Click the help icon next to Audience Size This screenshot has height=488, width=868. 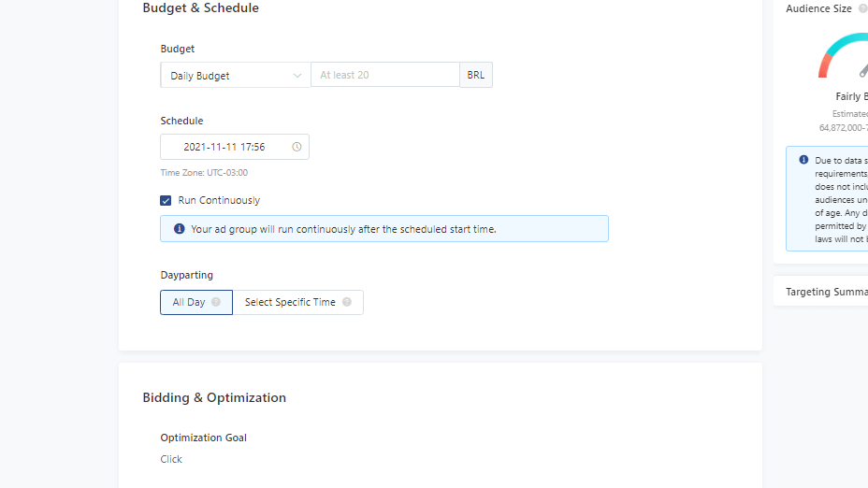[x=862, y=8]
